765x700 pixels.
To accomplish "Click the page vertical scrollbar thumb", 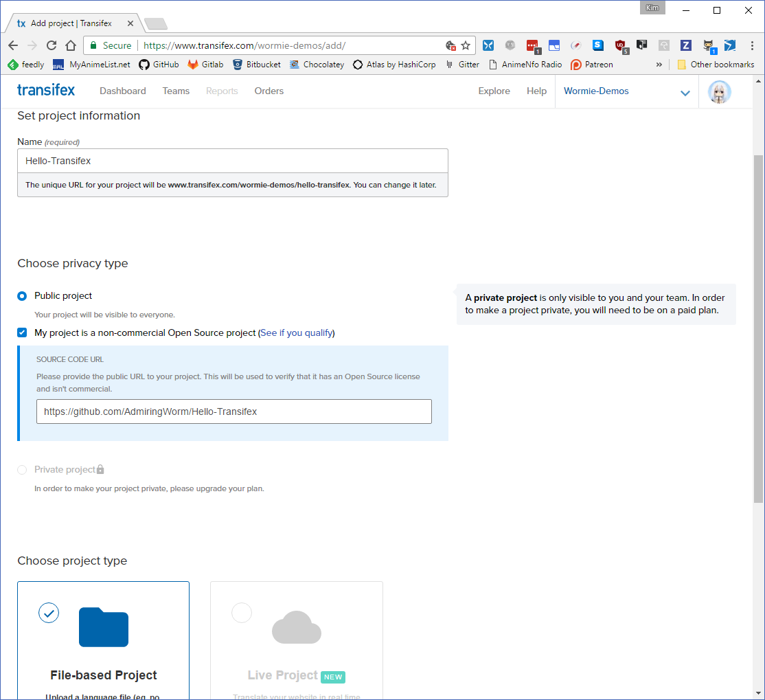I will point(758,328).
